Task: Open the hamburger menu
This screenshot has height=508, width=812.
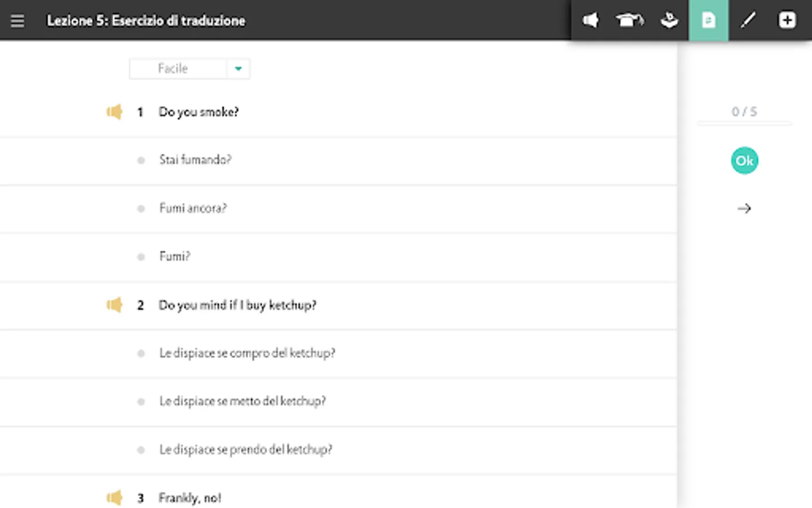Action: pos(17,21)
